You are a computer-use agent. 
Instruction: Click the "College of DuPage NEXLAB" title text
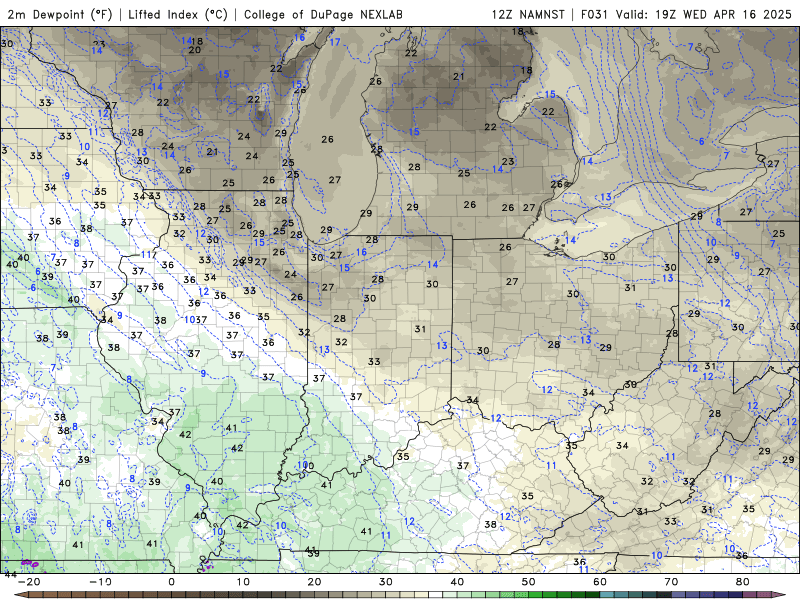click(323, 15)
